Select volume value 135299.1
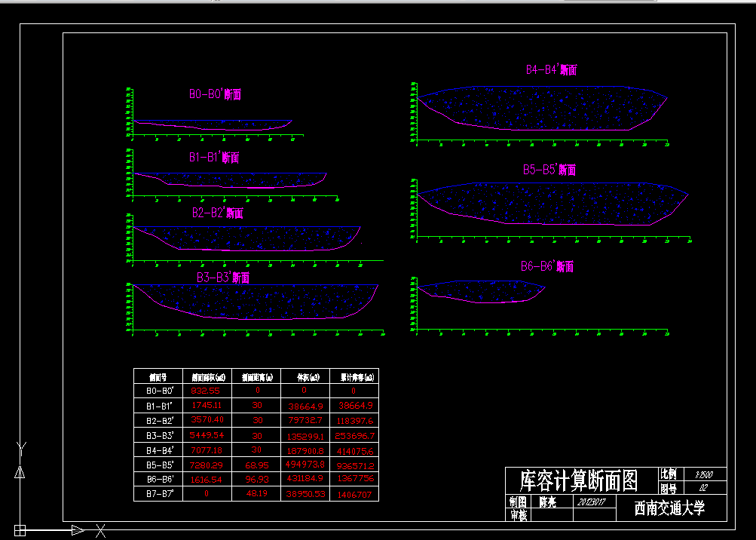The image size is (756, 540). (306, 436)
